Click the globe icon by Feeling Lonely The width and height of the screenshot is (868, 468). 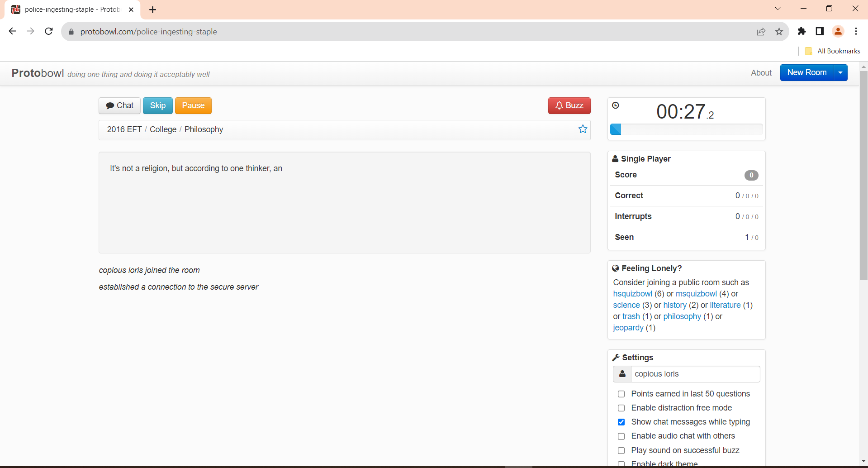coord(616,268)
